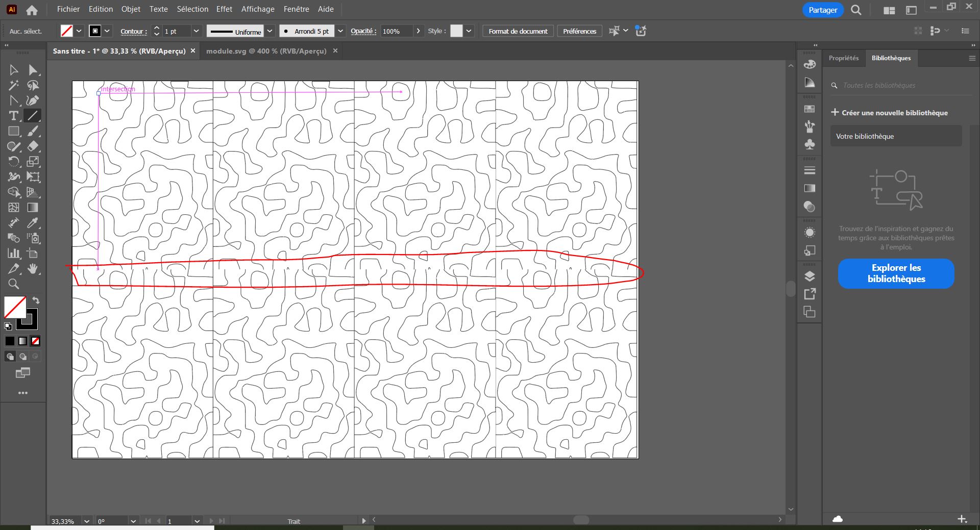
Task: Open the Effet menu
Action: [224, 9]
